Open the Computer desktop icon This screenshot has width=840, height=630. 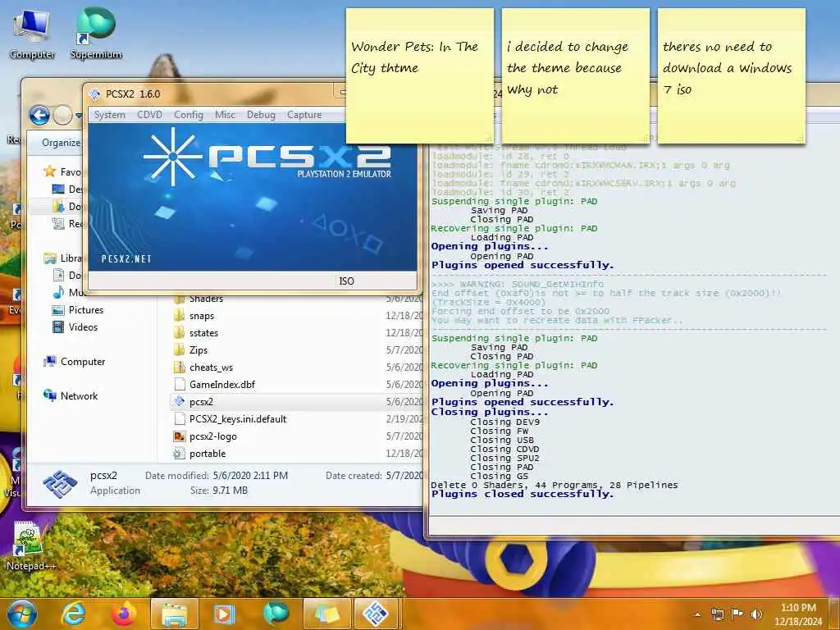(x=32, y=33)
